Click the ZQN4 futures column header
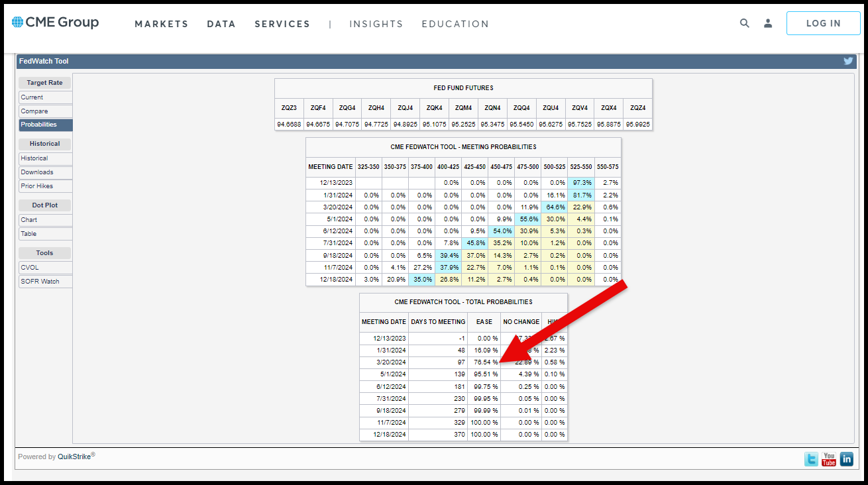 [492, 108]
